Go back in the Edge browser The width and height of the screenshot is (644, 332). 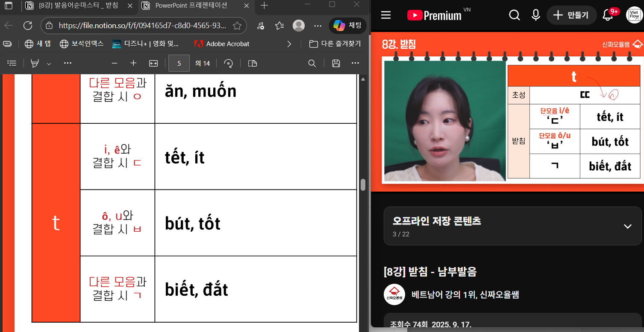[9, 26]
